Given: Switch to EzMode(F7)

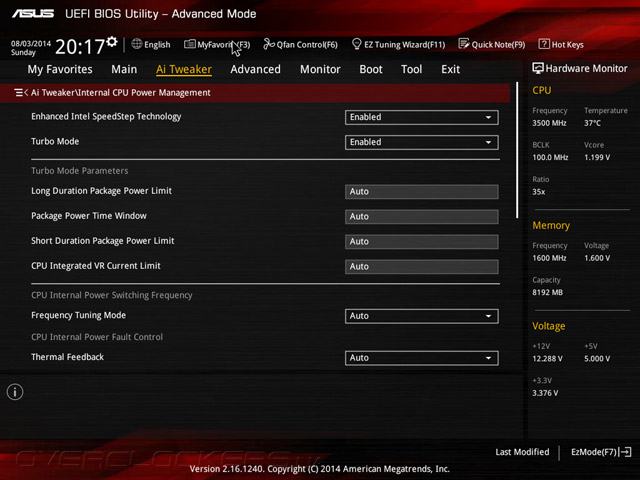Looking at the screenshot, I should point(601,452).
